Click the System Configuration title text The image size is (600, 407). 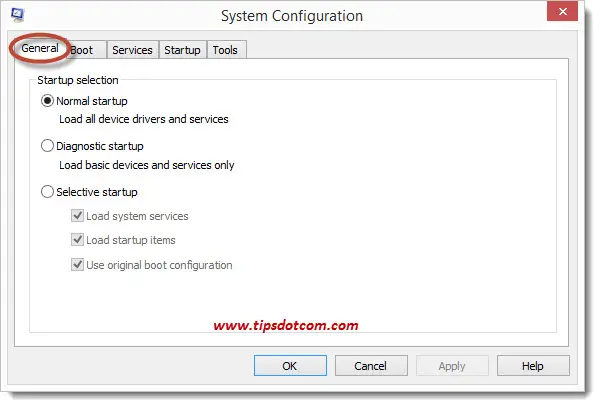[x=292, y=16]
